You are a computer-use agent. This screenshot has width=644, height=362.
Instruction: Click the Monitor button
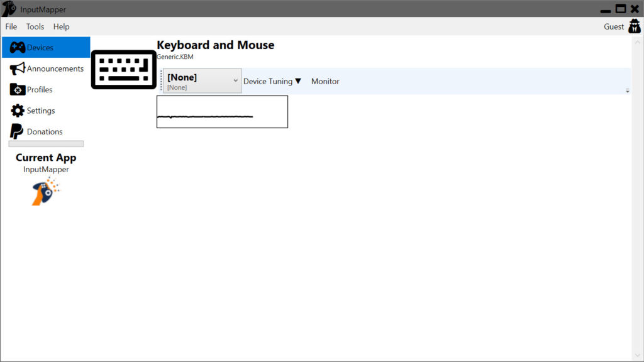click(x=325, y=81)
